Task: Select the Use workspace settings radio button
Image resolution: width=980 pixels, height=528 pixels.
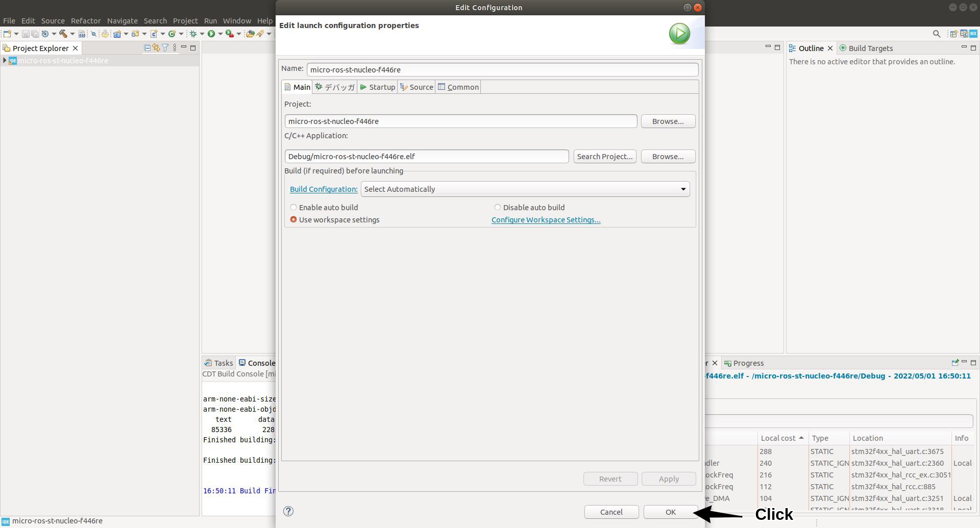Action: tap(293, 220)
